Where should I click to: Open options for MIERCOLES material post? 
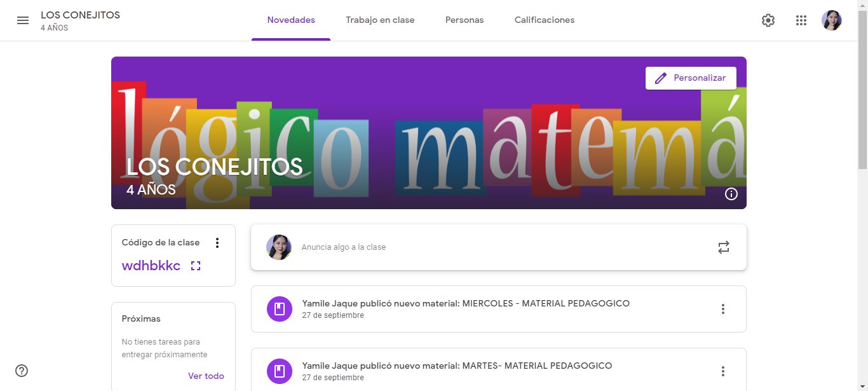723,309
